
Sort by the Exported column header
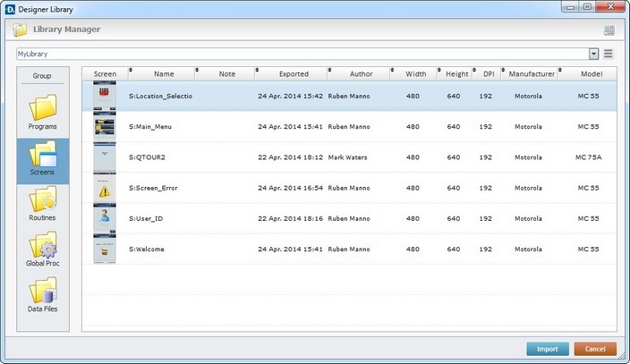294,74
